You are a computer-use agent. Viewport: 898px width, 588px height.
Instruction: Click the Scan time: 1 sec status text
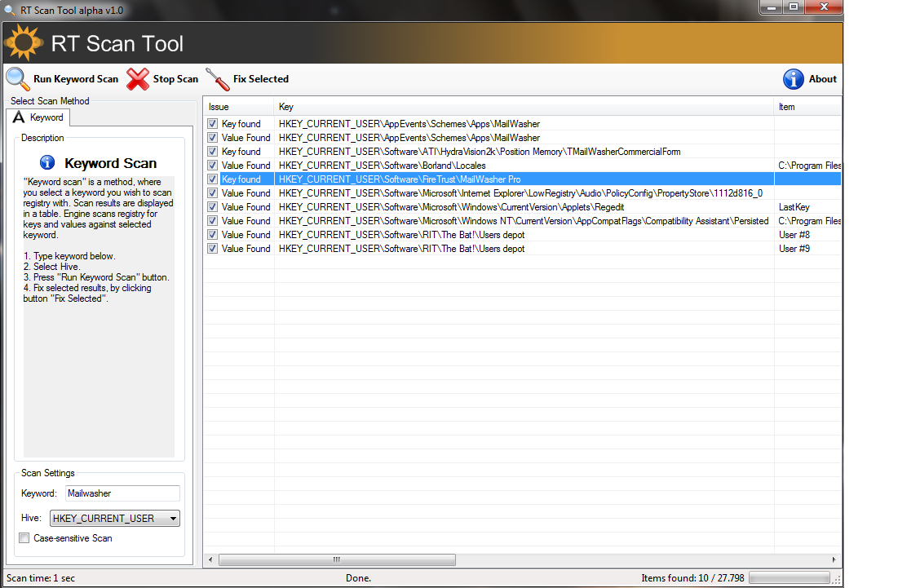(41, 577)
